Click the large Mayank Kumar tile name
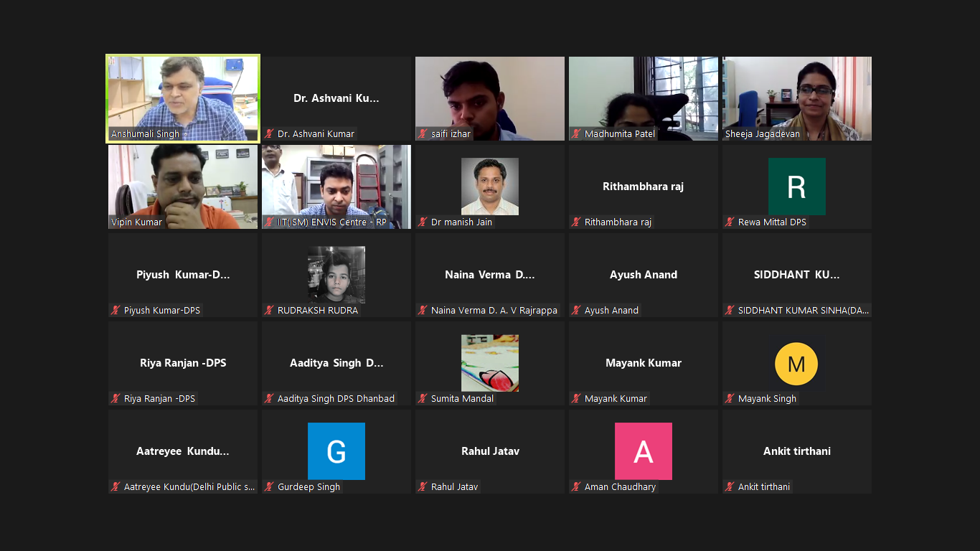The width and height of the screenshot is (980, 551). (x=644, y=363)
